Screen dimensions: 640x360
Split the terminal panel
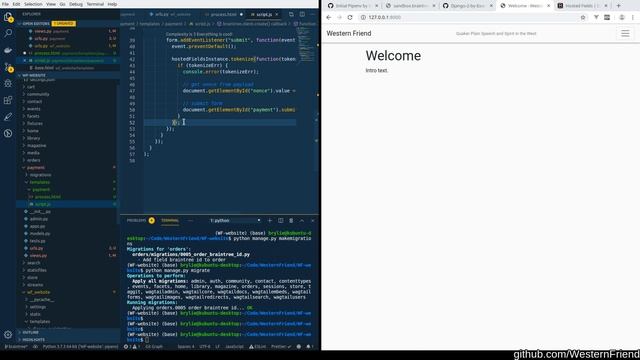280,220
